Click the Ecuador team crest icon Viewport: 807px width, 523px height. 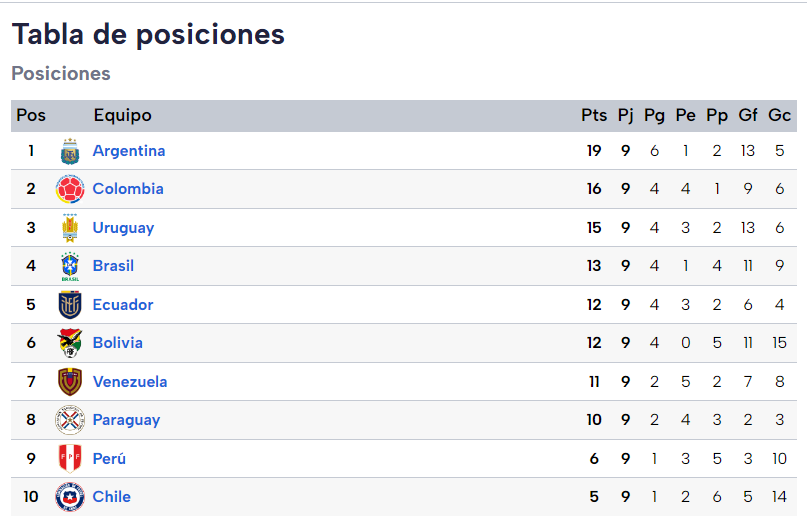point(69,305)
